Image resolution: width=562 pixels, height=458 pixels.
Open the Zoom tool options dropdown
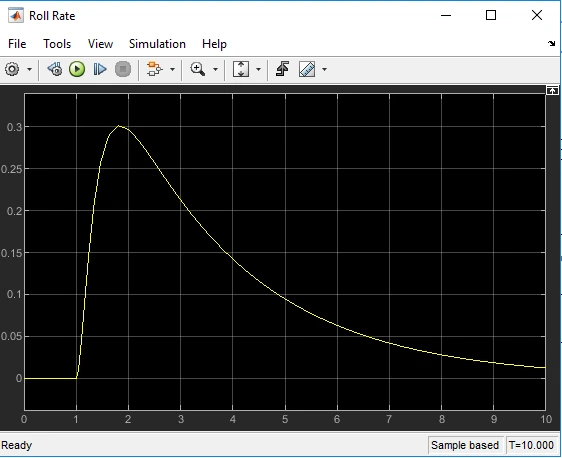coord(215,69)
